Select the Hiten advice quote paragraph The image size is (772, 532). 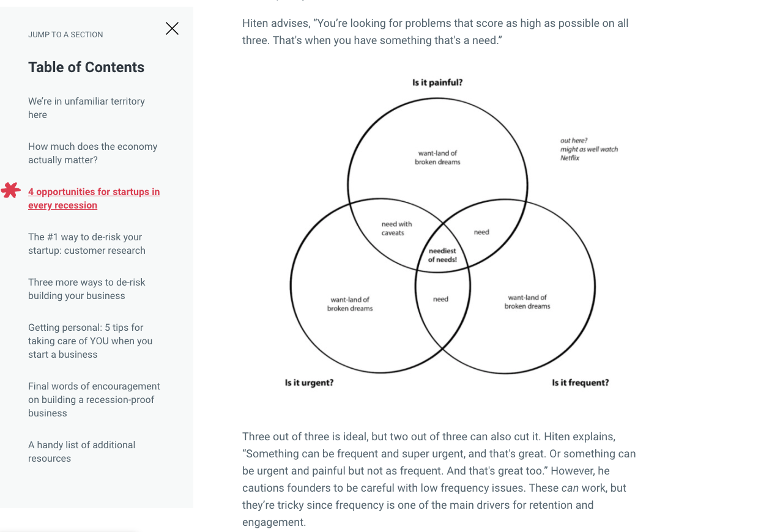435,31
